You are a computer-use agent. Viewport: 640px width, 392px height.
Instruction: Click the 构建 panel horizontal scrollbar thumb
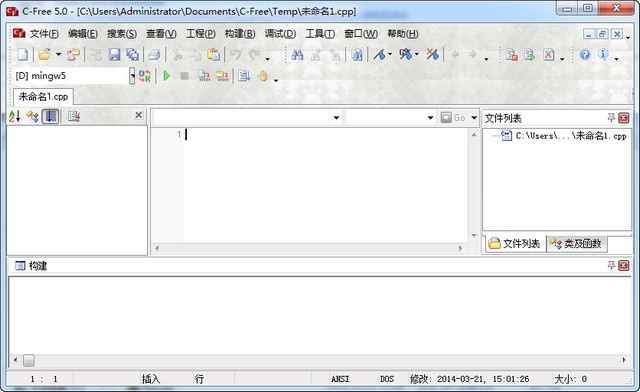point(29,360)
